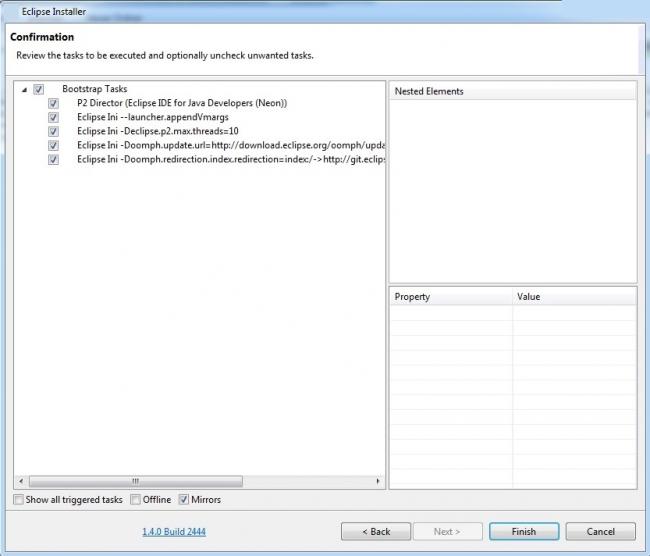Image resolution: width=650 pixels, height=556 pixels.
Task: Click the Eclipse Installer title text
Action: [54, 12]
